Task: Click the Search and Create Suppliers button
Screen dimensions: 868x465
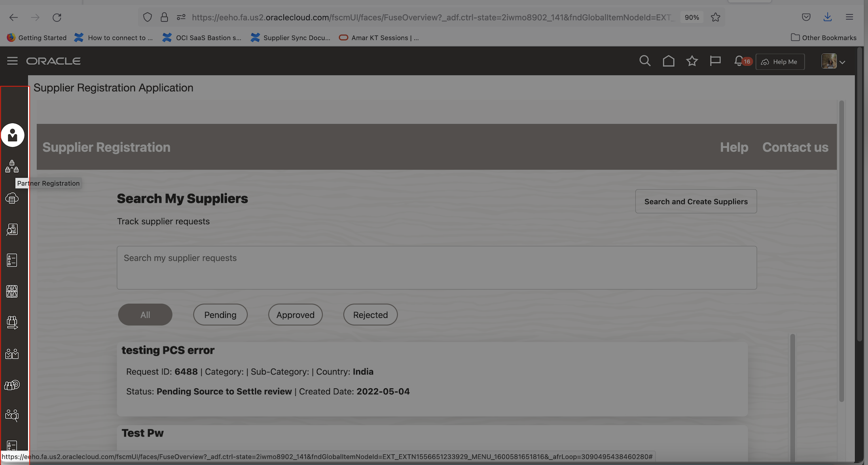Action: click(x=696, y=201)
